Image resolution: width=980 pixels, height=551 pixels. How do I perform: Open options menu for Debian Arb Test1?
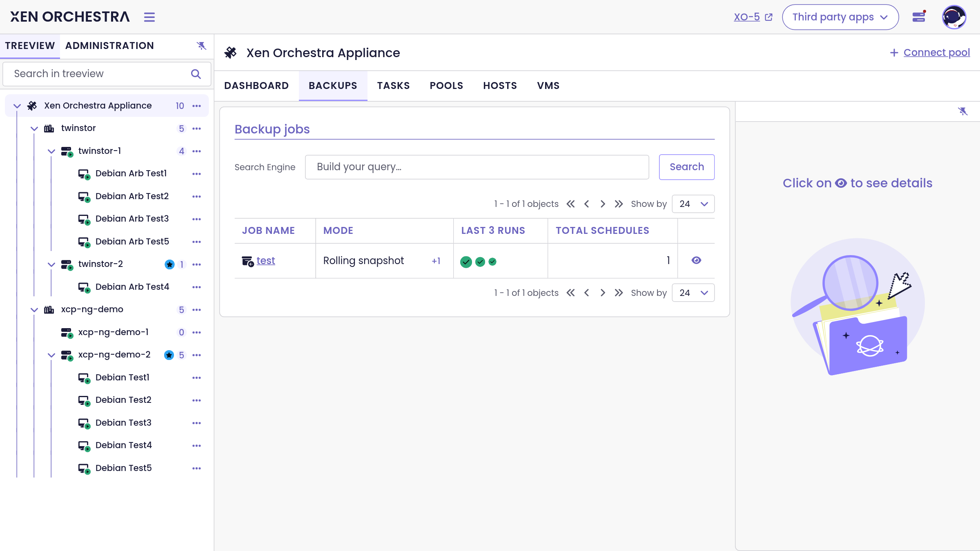(197, 174)
